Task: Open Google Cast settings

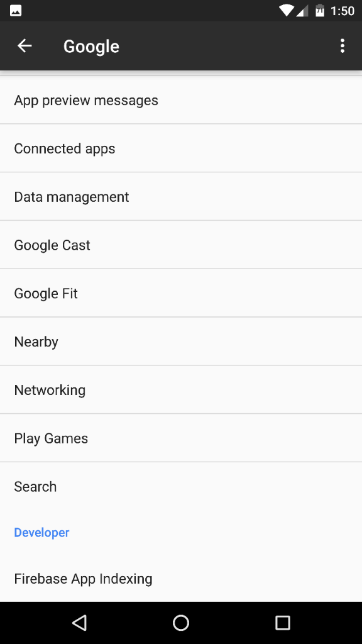Action: click(x=181, y=245)
